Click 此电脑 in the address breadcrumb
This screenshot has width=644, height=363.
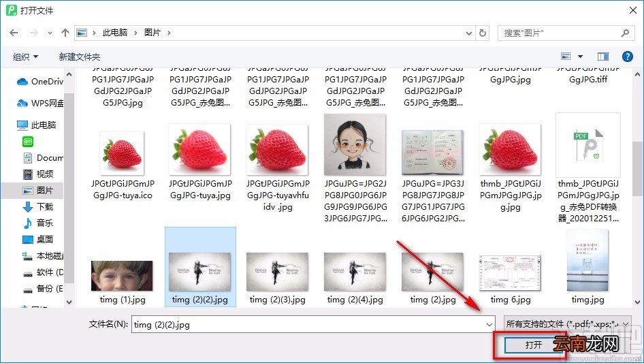point(115,33)
